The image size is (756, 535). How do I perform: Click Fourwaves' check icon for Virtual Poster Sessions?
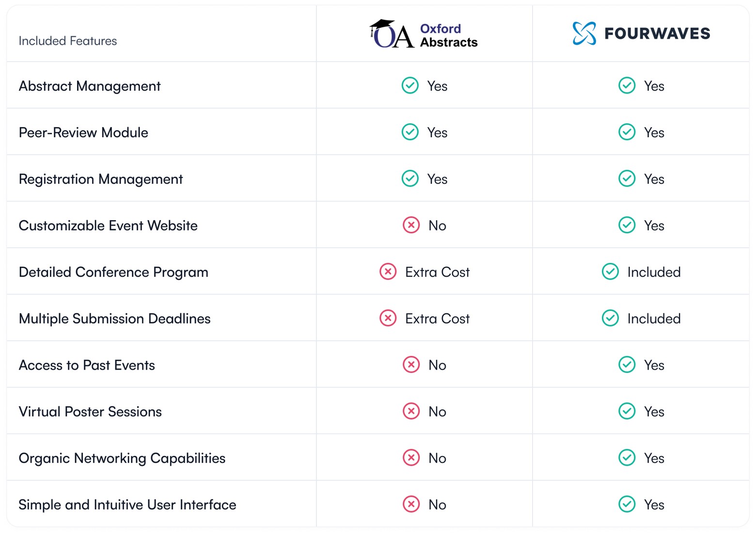(x=627, y=412)
